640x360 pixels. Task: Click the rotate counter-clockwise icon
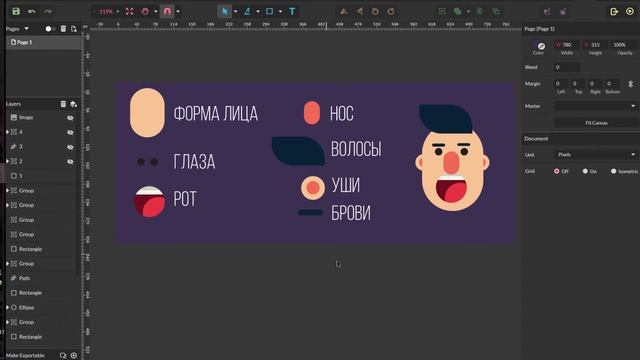(375, 11)
